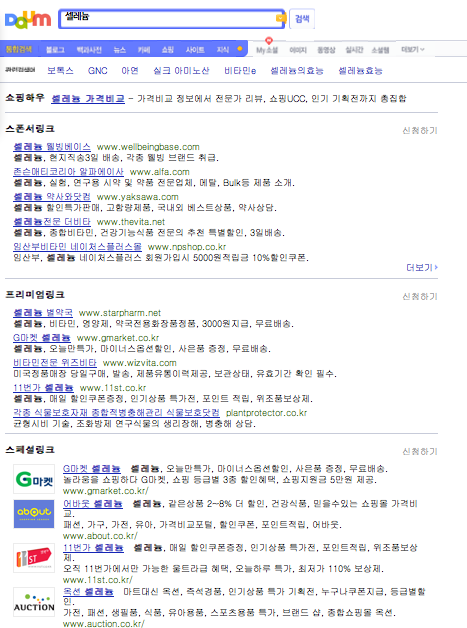Click related search term 비타민e
467x628 pixels.
pos(240,71)
